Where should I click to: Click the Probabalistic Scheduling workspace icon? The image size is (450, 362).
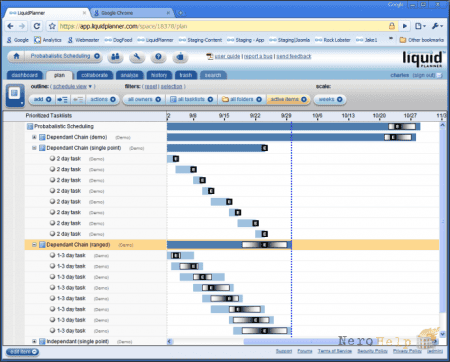pyautogui.click(x=30, y=126)
